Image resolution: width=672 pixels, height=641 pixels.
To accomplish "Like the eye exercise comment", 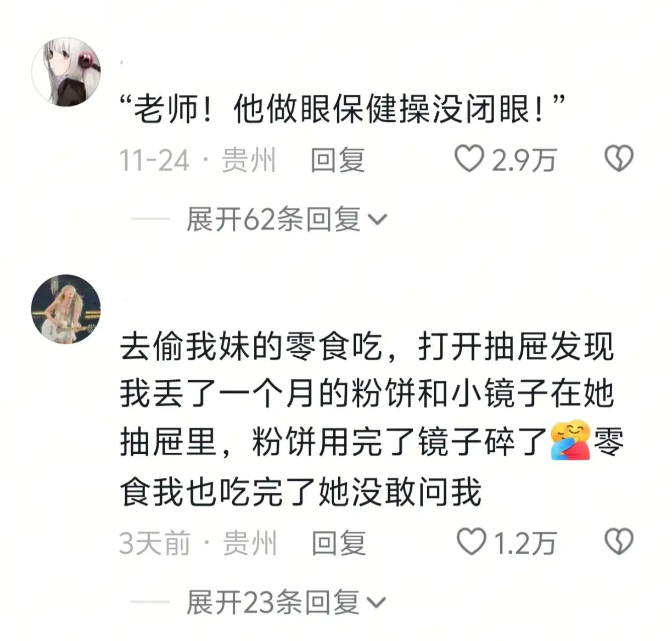I will (469, 159).
